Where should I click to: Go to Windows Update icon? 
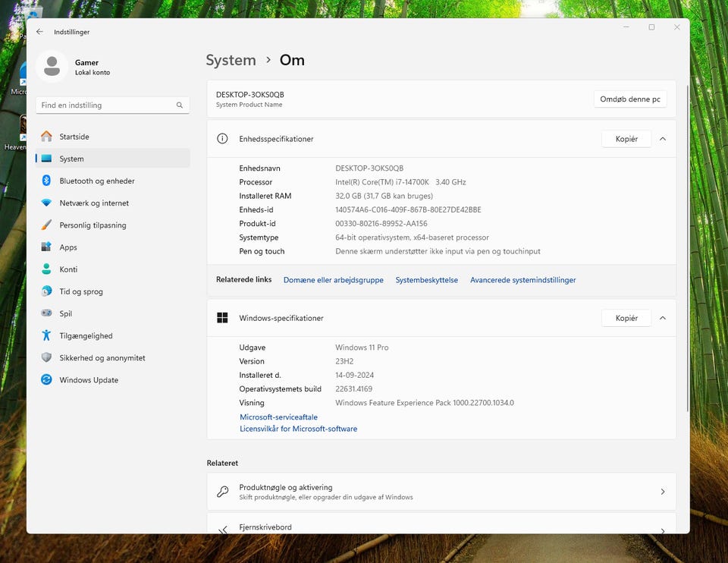click(x=47, y=380)
